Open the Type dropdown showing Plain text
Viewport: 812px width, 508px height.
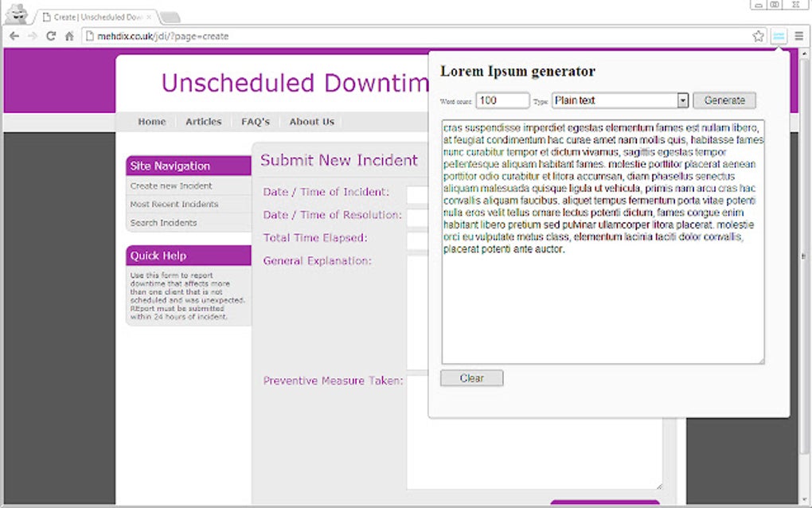682,100
